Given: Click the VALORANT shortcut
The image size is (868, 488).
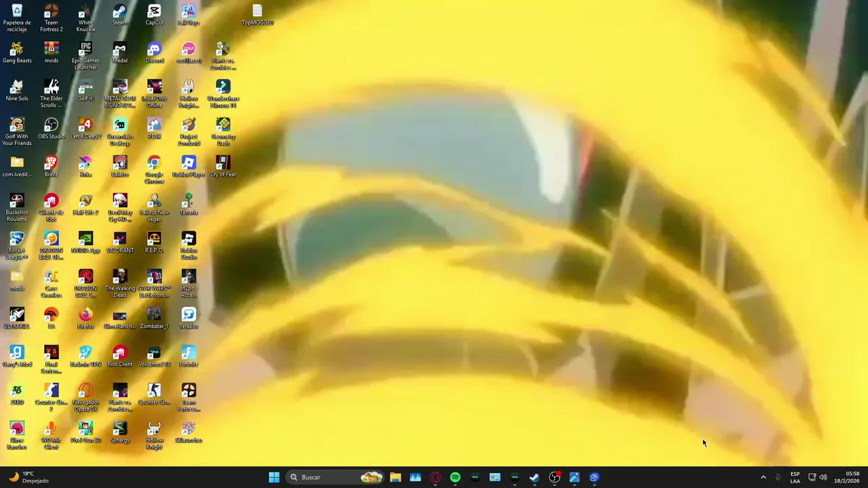Looking at the screenshot, I should pyautogui.click(x=120, y=243).
